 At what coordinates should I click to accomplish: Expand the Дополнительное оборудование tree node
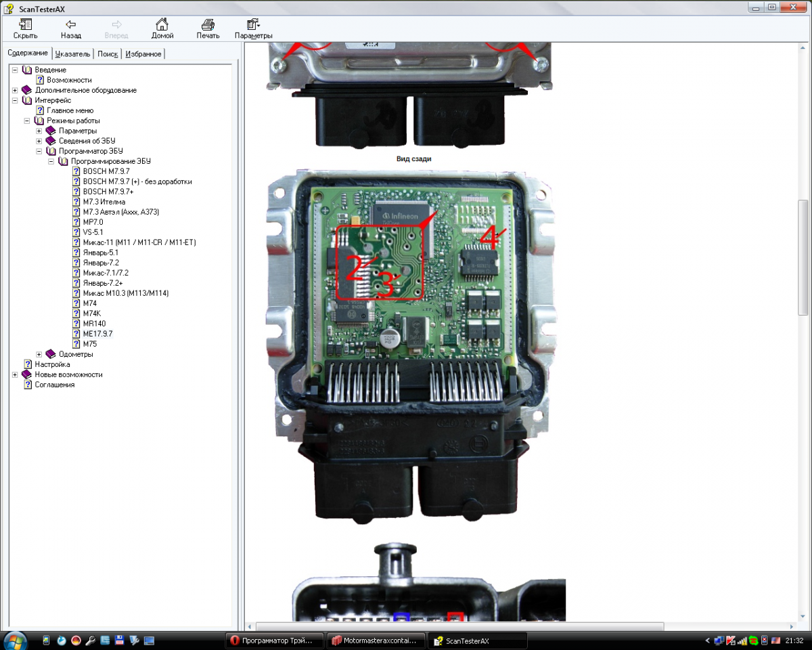pyautogui.click(x=15, y=90)
